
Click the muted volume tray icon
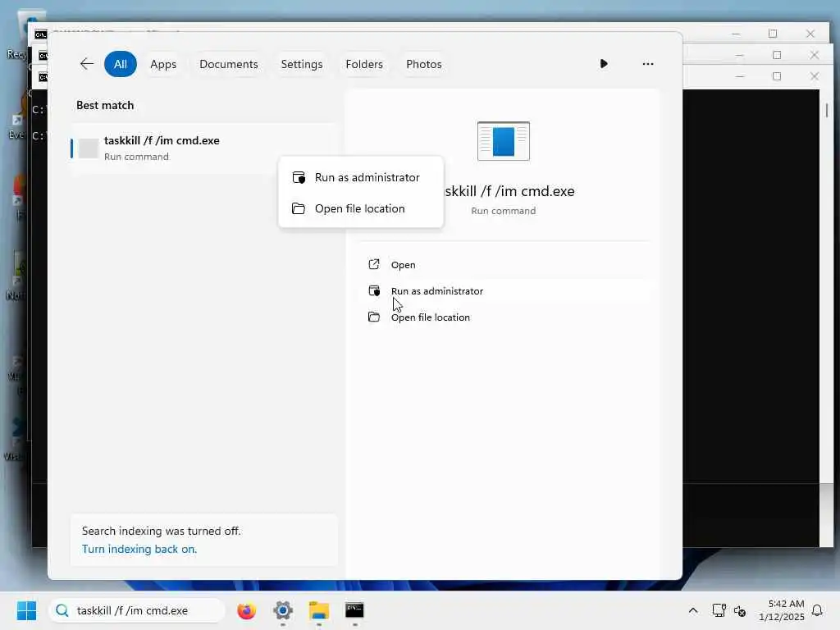click(740, 610)
